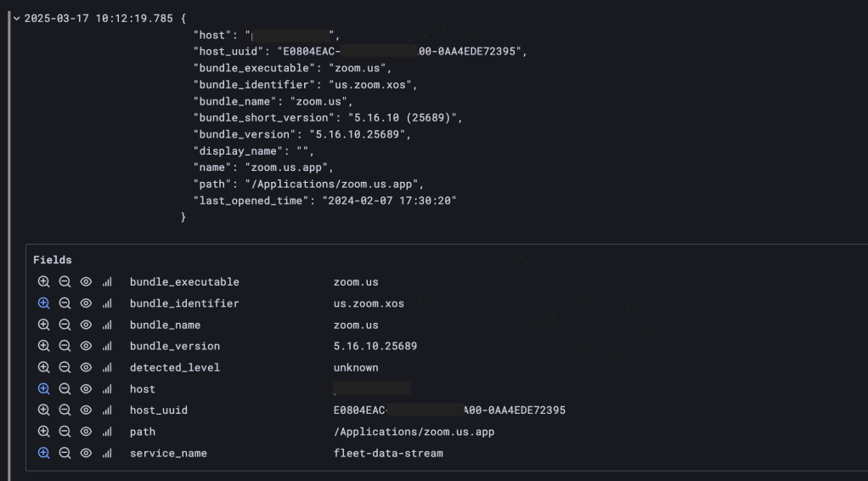Click the "name": "zoom.us.app" JSON line
The image size is (868, 481).
click(263, 168)
